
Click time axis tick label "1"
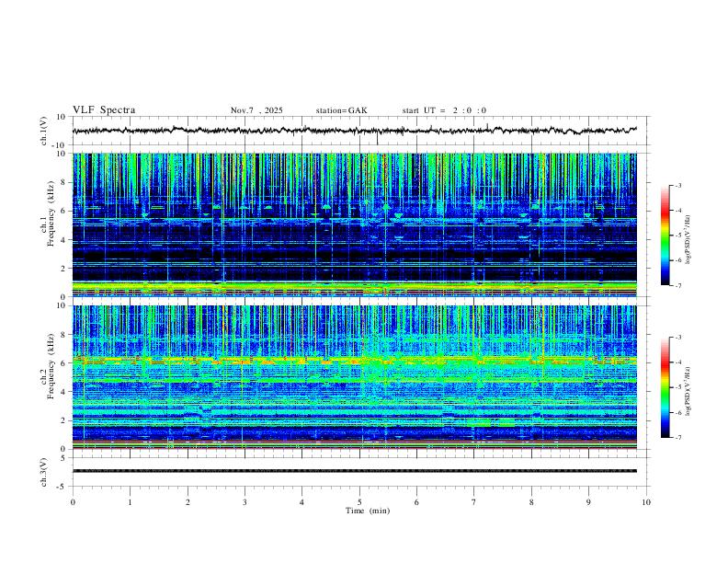tap(130, 502)
